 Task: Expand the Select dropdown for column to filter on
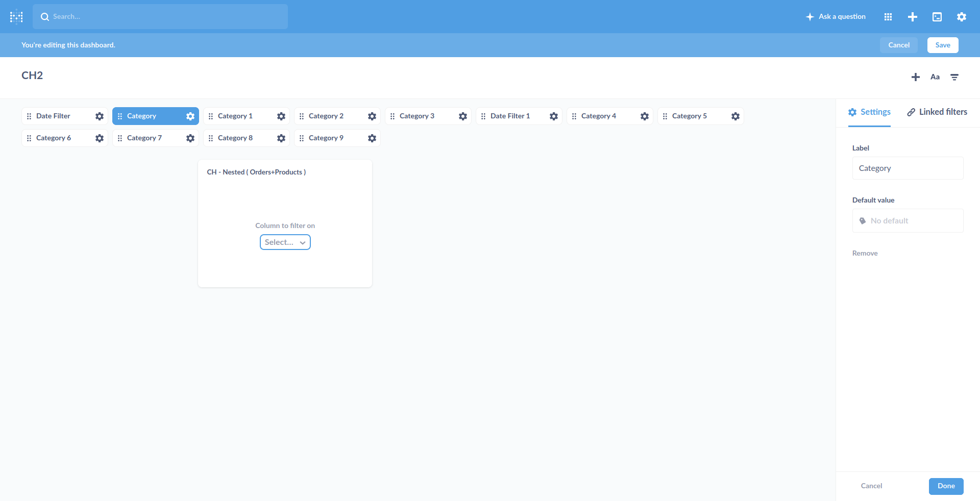click(x=285, y=242)
